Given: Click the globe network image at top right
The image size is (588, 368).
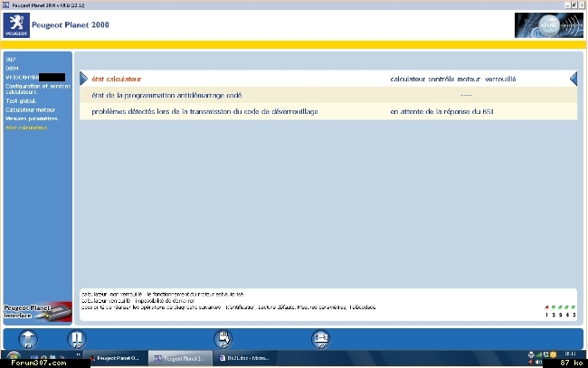Looking at the screenshot, I should 548,25.
